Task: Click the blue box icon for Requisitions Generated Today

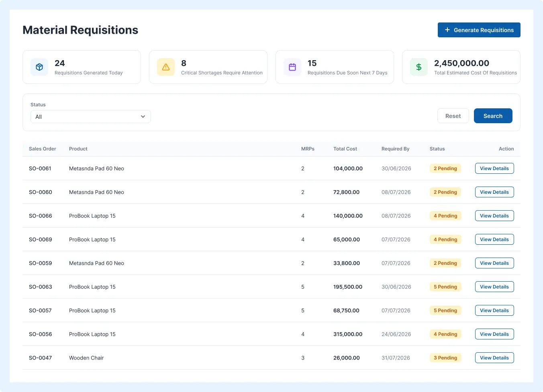Action: 39,67
